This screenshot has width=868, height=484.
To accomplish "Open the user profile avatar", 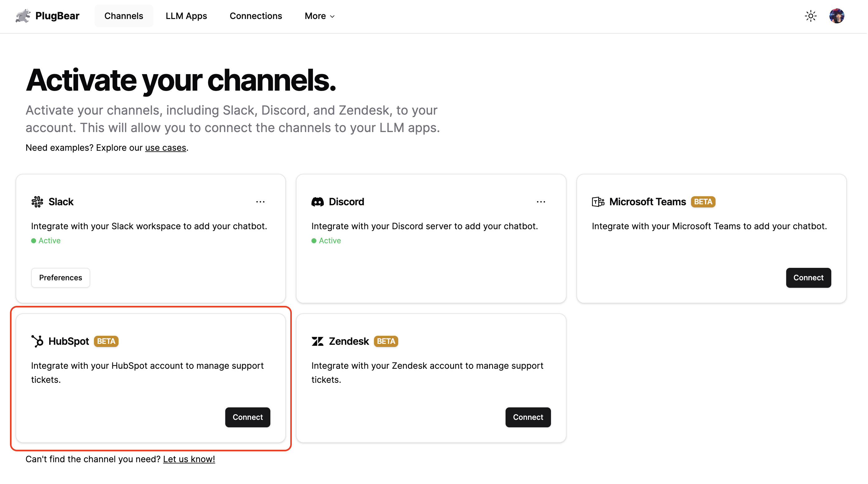I will [838, 16].
